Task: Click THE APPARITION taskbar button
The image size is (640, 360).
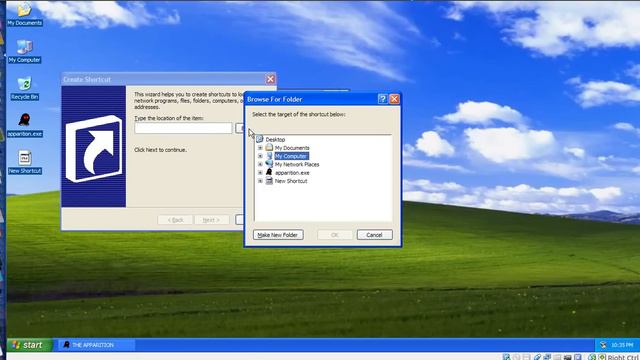Action: coord(96,345)
